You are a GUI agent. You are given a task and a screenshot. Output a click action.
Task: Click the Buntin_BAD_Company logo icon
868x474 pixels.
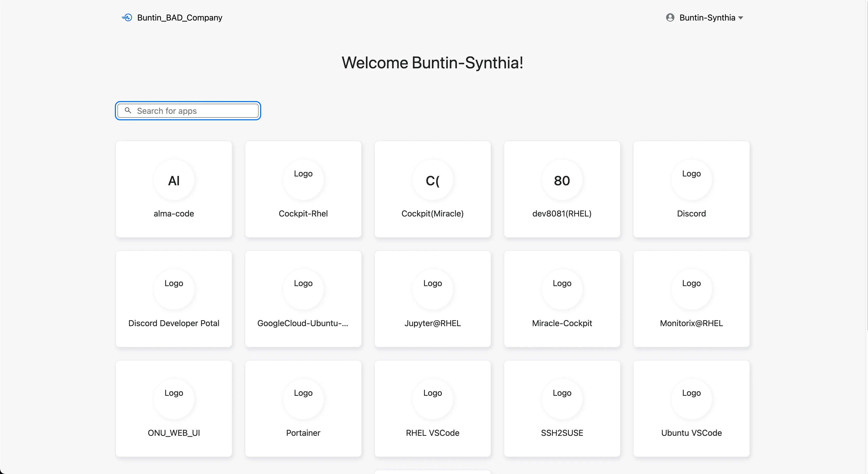tap(127, 17)
